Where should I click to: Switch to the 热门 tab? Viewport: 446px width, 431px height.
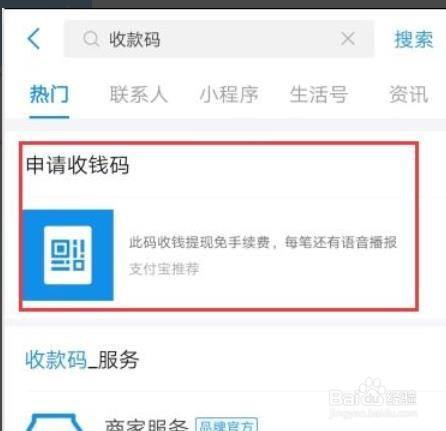click(49, 94)
